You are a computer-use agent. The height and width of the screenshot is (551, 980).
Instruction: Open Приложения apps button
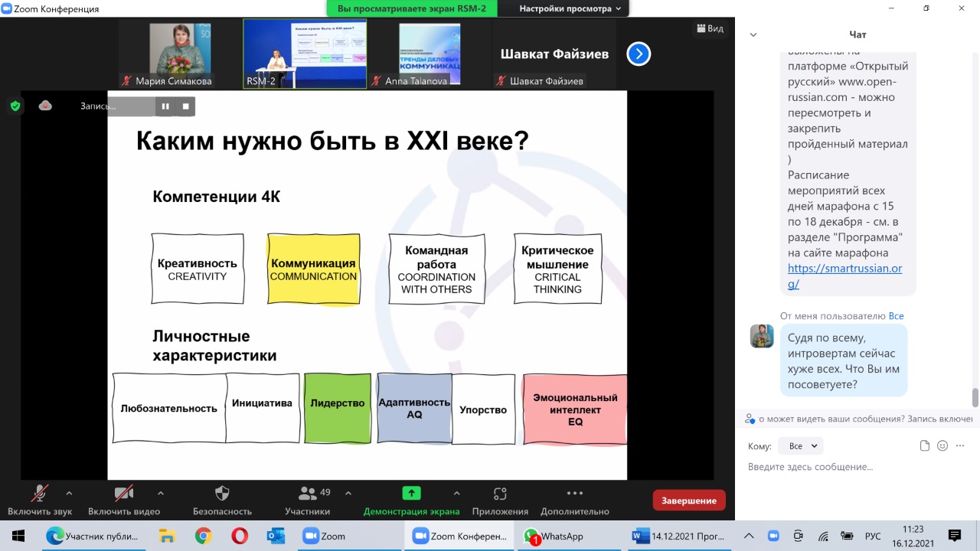point(500,500)
